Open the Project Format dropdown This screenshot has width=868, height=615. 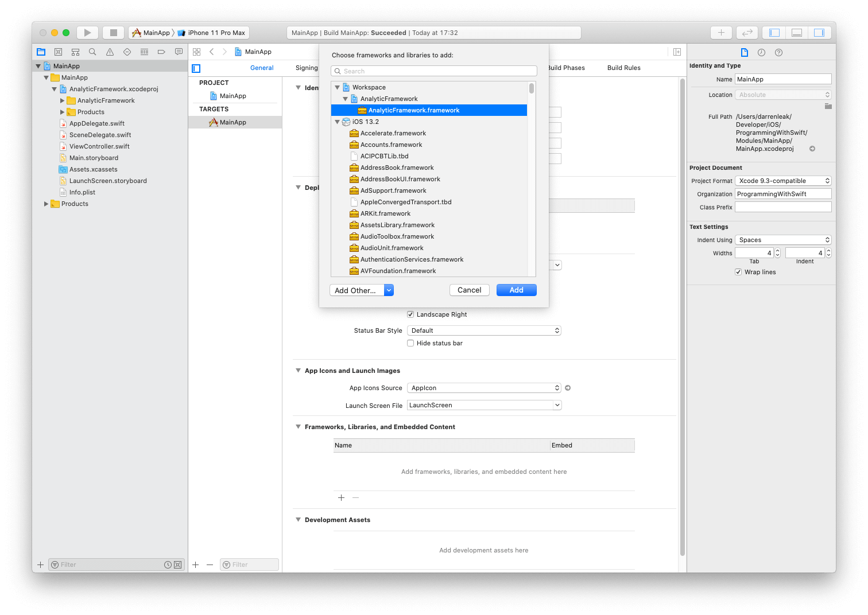point(783,181)
